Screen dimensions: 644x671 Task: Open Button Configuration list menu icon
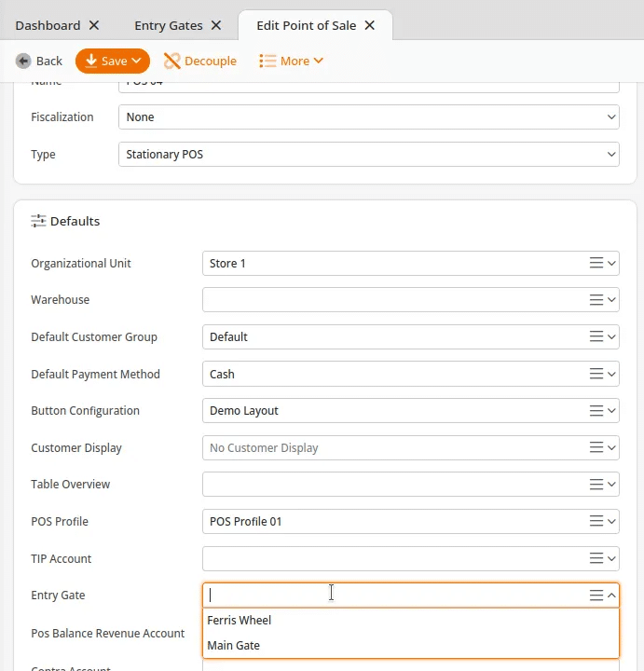point(596,410)
